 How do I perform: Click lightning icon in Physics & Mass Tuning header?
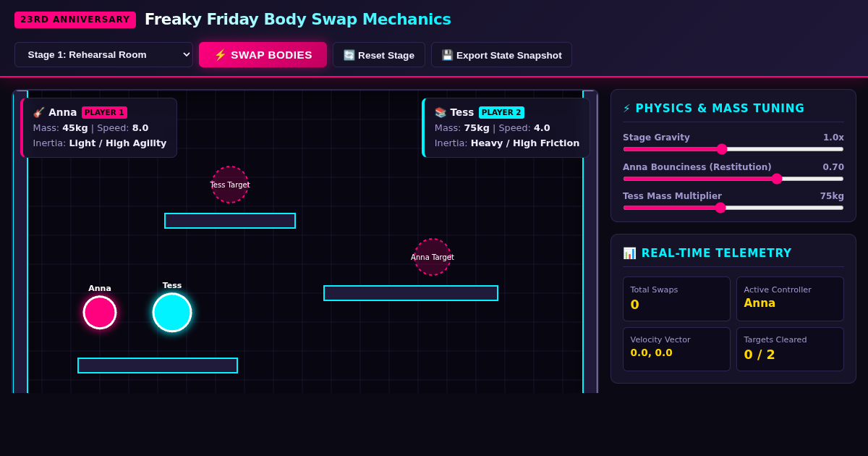(627, 109)
